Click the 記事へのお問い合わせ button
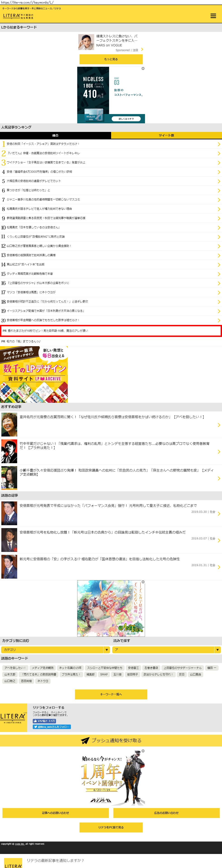 (x=56, y=813)
